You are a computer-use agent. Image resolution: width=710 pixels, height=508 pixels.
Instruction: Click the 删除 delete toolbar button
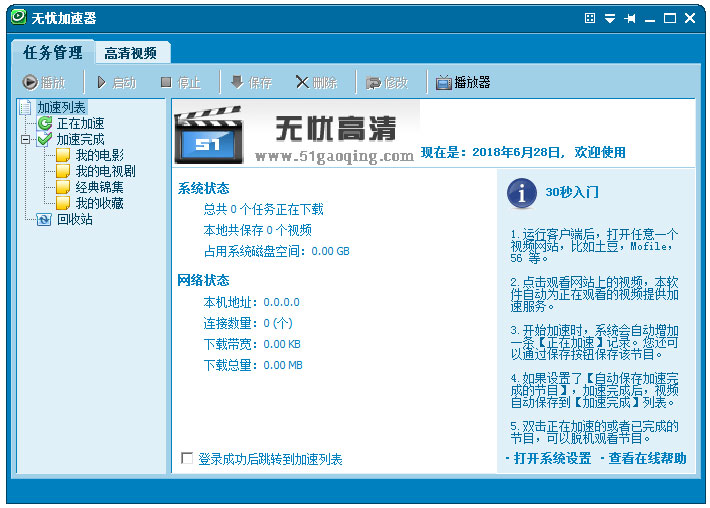click(317, 82)
